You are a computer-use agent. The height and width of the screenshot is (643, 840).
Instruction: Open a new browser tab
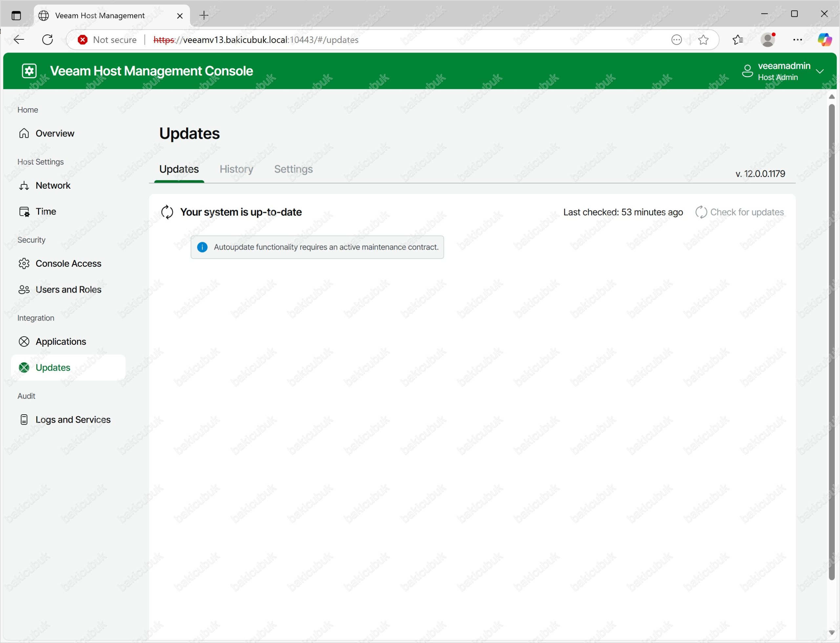[x=204, y=15]
